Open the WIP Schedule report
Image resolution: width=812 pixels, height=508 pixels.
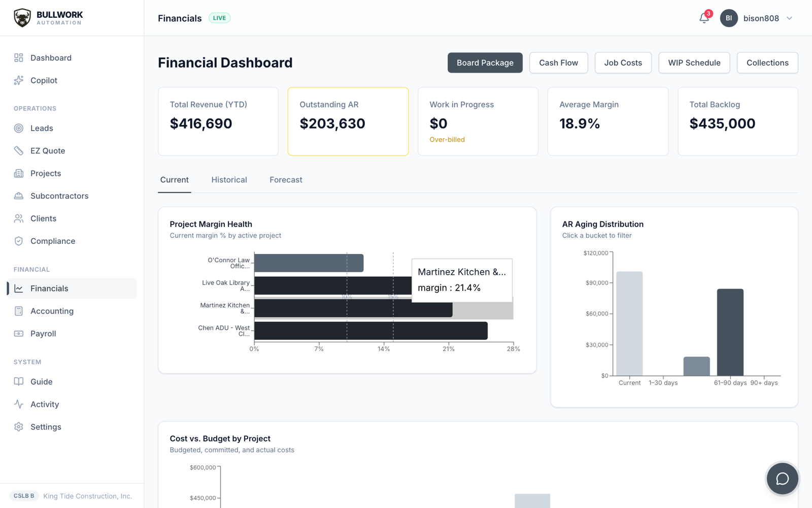(x=694, y=62)
